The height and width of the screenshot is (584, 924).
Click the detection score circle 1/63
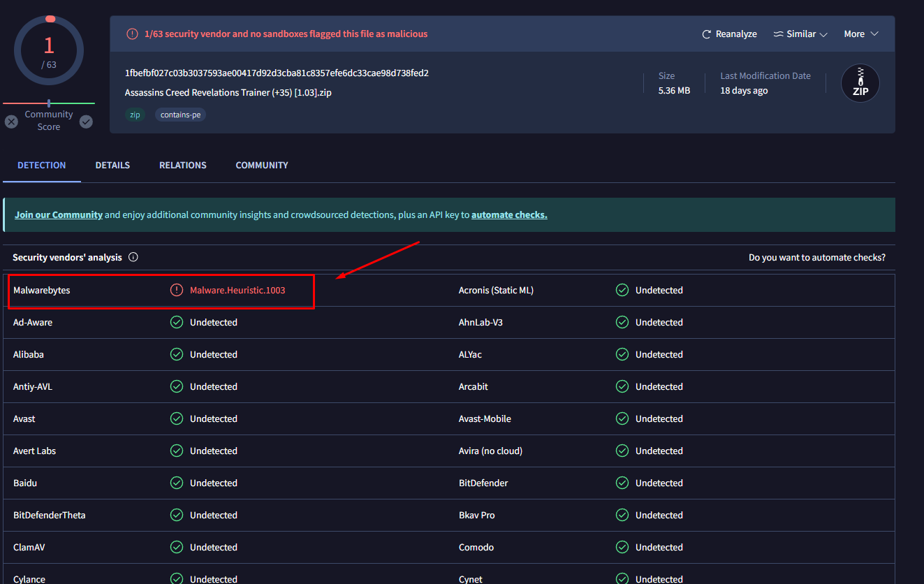49,51
